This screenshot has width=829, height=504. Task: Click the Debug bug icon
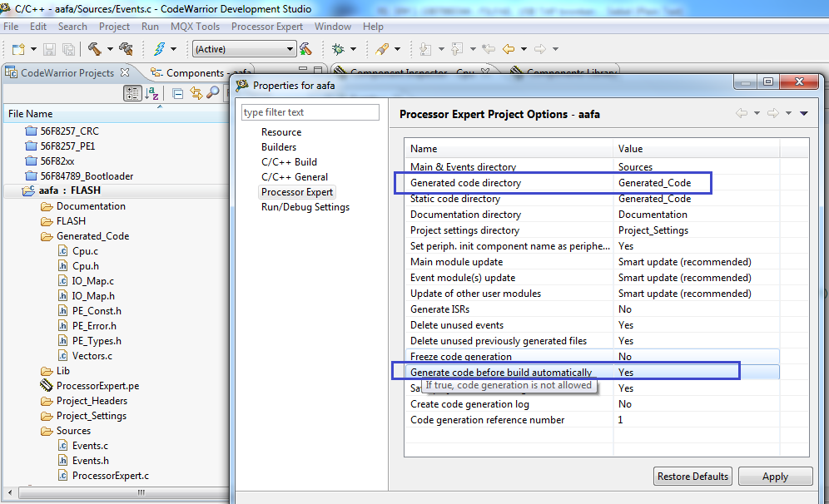[338, 49]
